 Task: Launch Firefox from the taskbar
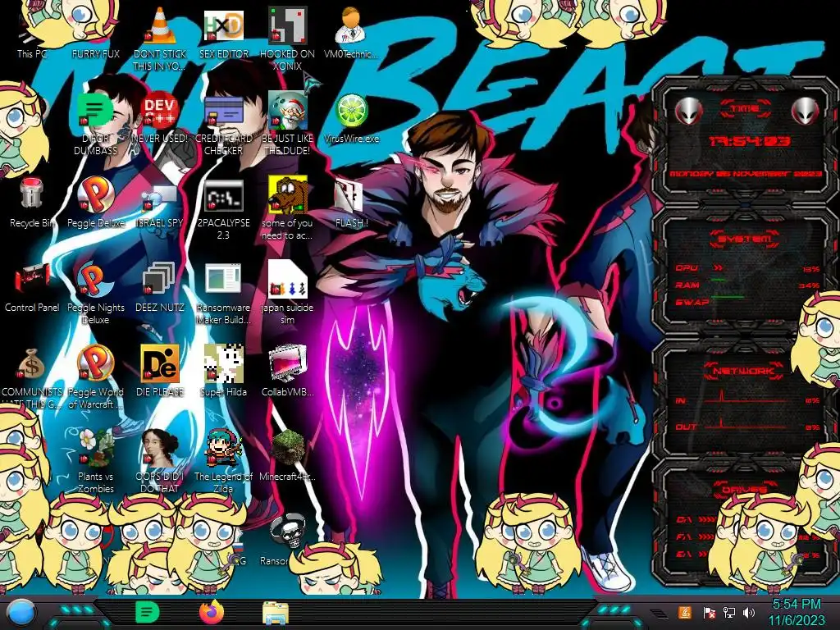(212, 612)
